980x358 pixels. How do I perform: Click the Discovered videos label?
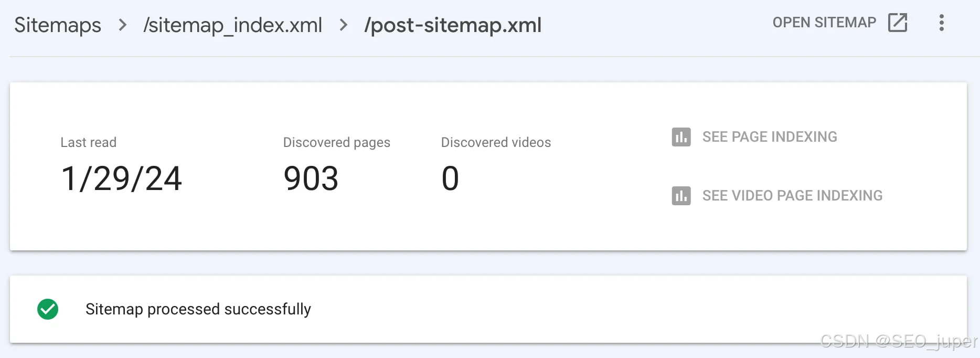point(496,142)
